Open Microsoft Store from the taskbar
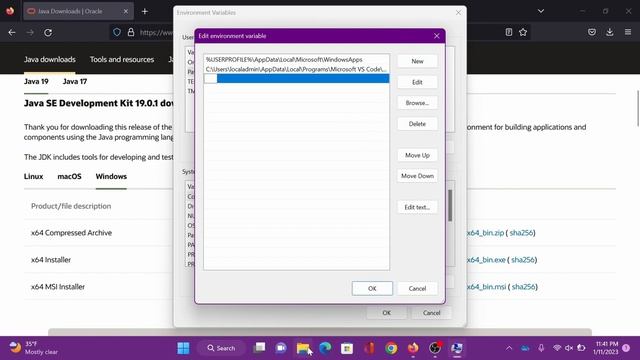Viewport: 640px width, 360px height. point(347,348)
